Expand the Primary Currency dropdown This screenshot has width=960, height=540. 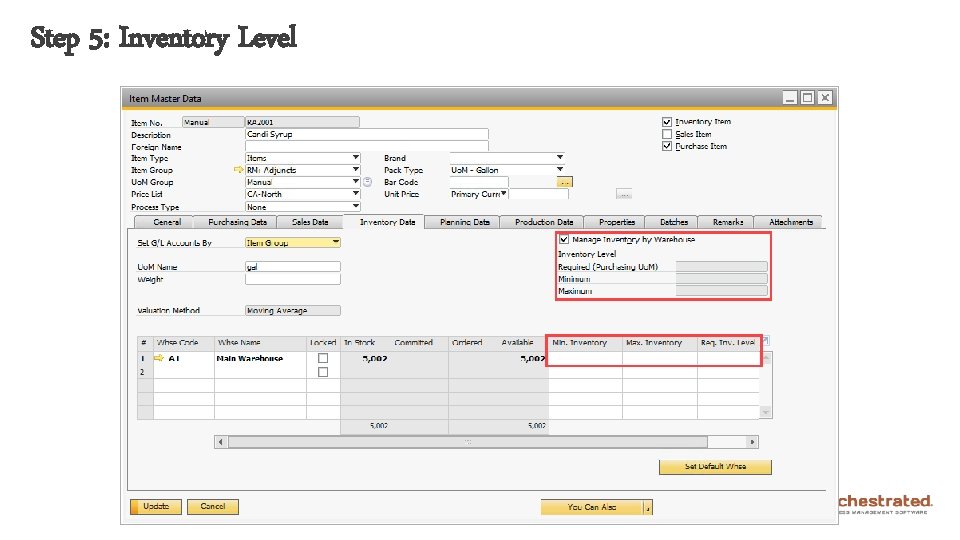pos(503,194)
